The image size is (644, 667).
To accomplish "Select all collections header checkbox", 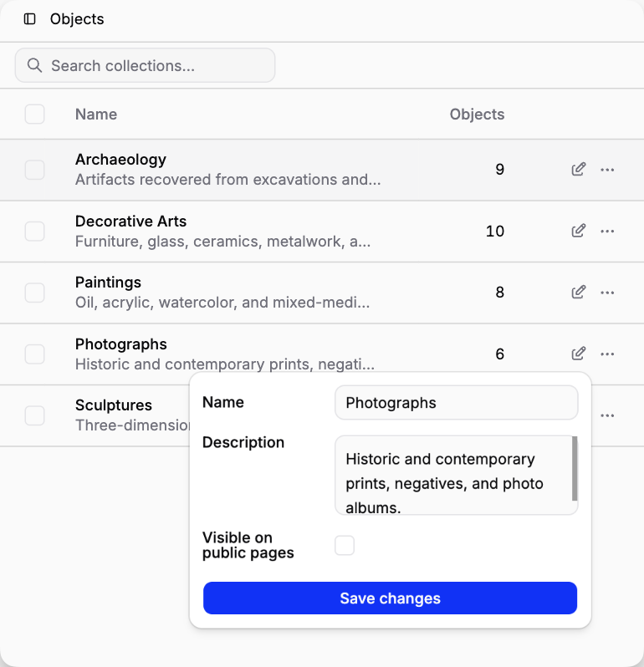I will tap(34, 114).
